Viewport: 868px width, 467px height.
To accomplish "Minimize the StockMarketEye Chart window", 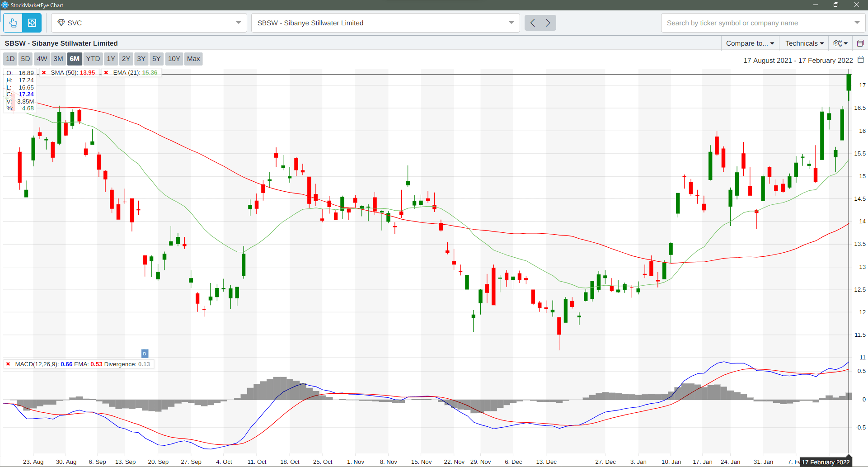I will click(x=816, y=5).
